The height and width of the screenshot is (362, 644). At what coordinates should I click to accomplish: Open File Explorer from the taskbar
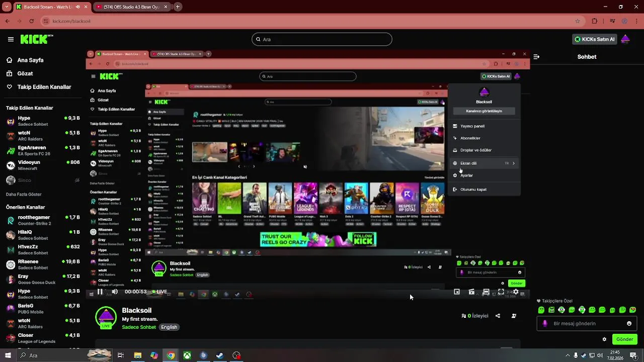pos(138,355)
